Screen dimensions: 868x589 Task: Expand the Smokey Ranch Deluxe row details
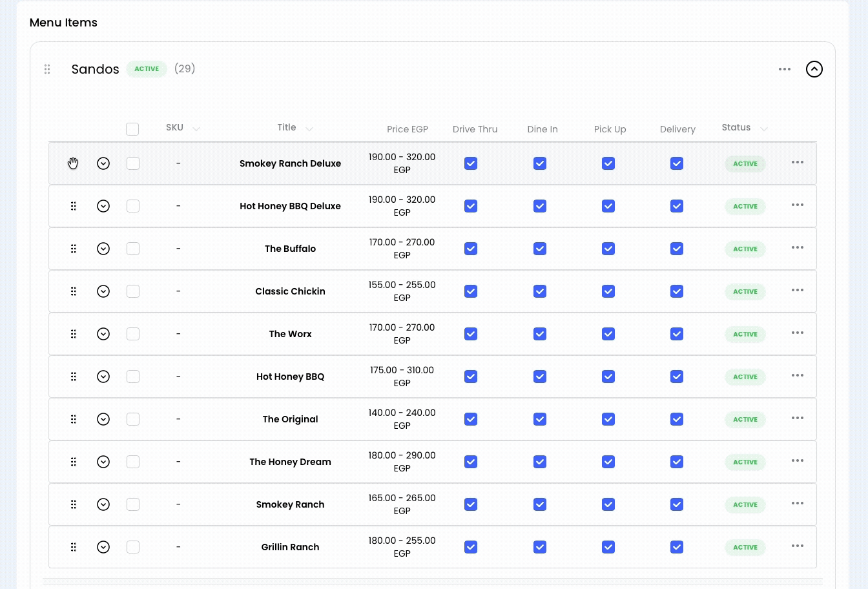click(103, 163)
